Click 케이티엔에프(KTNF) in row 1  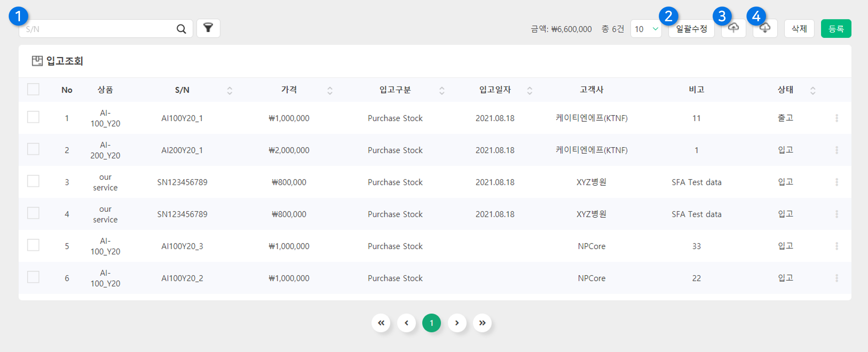pos(592,118)
